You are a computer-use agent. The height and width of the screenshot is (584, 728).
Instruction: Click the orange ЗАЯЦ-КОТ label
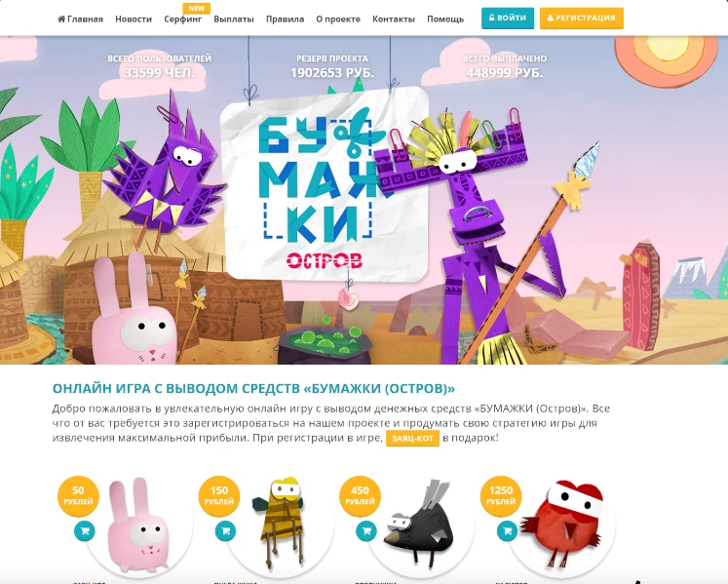413,438
